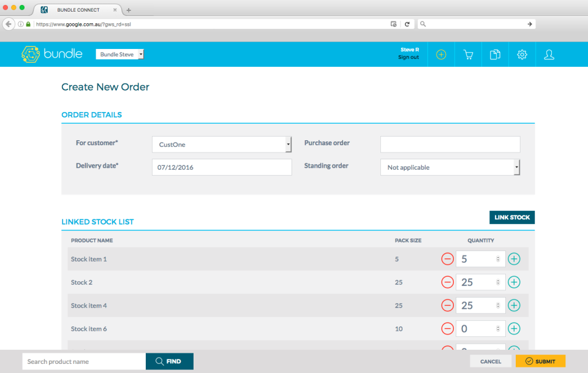
Task: Click the search product name field
Action: pos(83,361)
